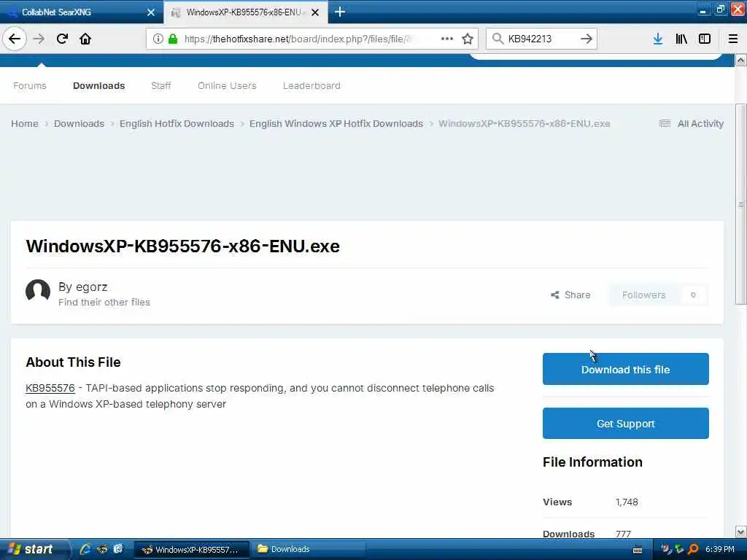Launch Internet Explorer from Quick Launch
Image resolution: width=747 pixels, height=560 pixels.
coord(85,549)
